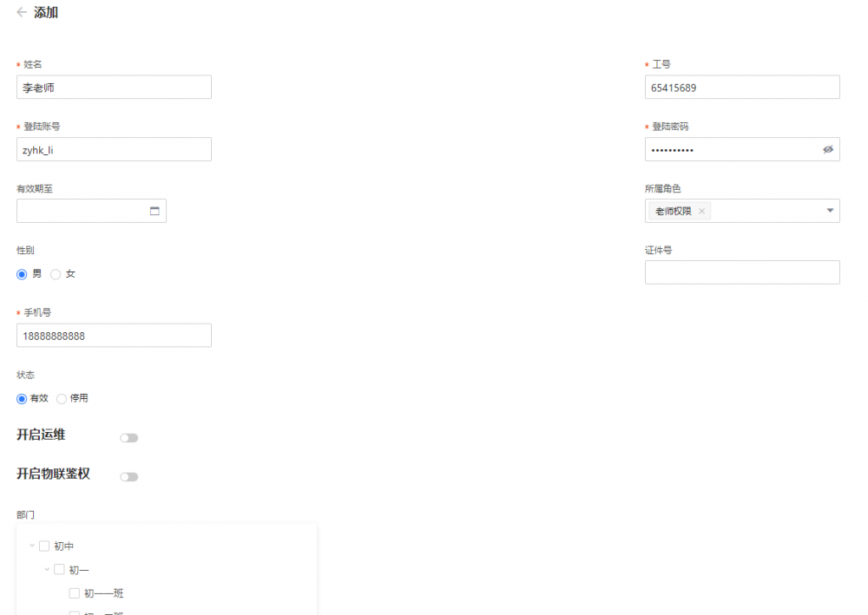Collapse the 初一 tree node
This screenshot has height=615, width=868.
pyautogui.click(x=47, y=570)
